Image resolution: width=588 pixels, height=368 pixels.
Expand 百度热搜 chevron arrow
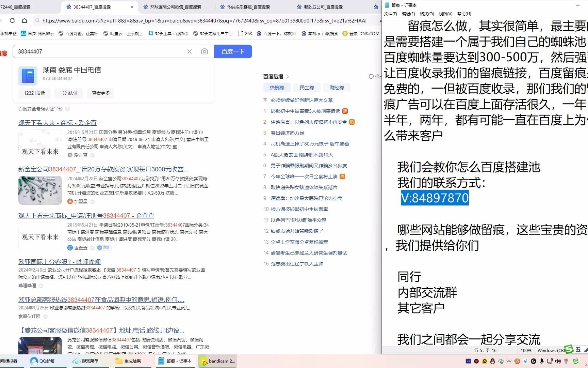[x=287, y=76]
